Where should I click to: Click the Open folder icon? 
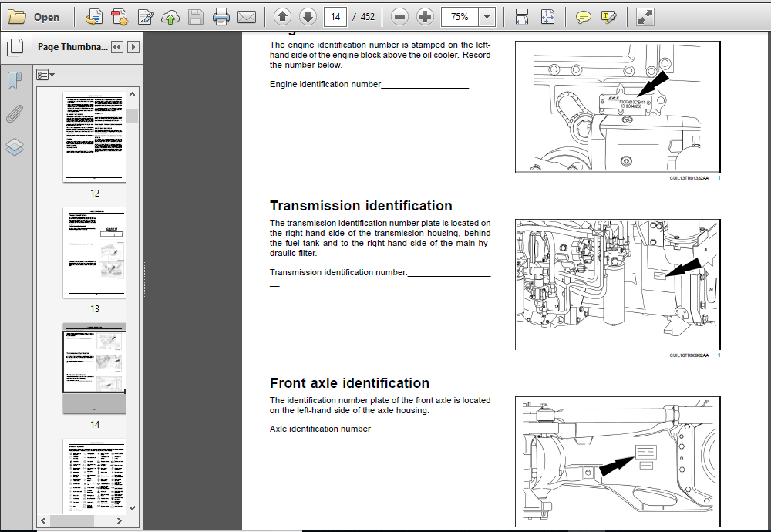coord(17,17)
